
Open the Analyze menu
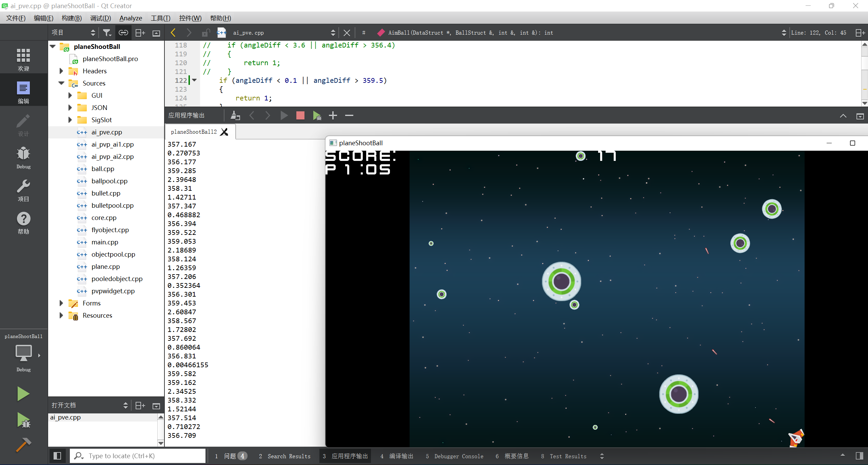(x=131, y=18)
